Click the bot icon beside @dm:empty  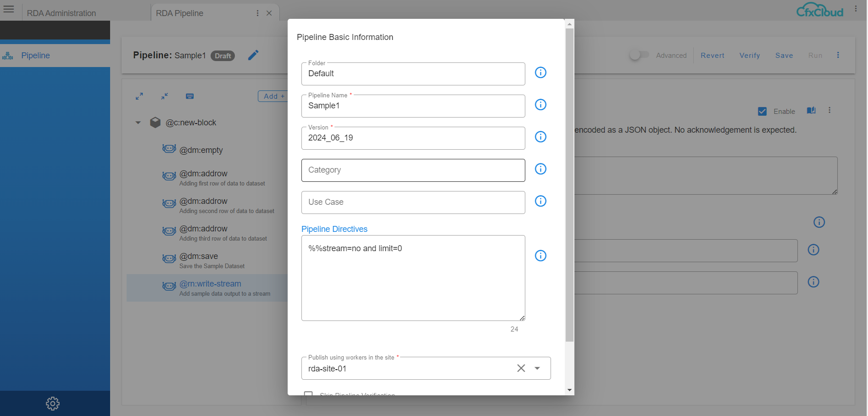169,148
